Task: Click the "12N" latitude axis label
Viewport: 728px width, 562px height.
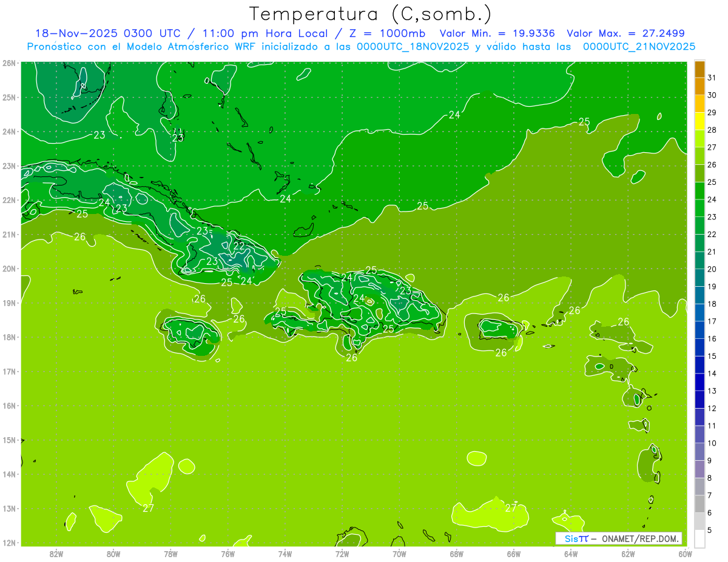Action: click(x=9, y=543)
